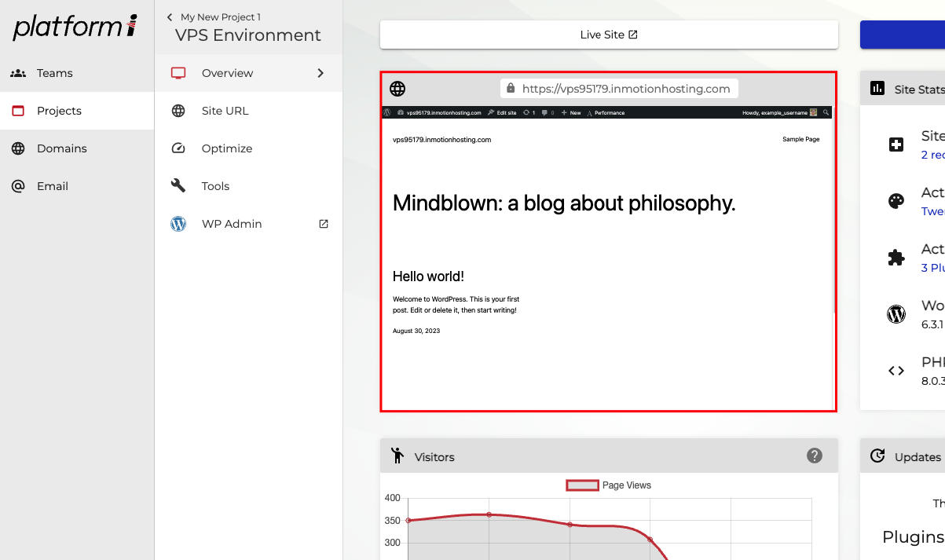Open the Howdy, example_username account menu
This screenshot has height=560, width=945.
[775, 112]
